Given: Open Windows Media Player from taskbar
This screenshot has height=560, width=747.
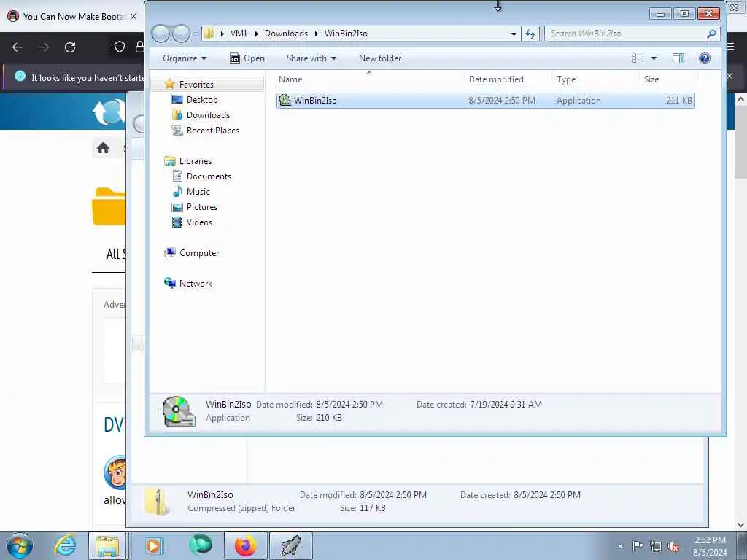Looking at the screenshot, I should [153, 545].
